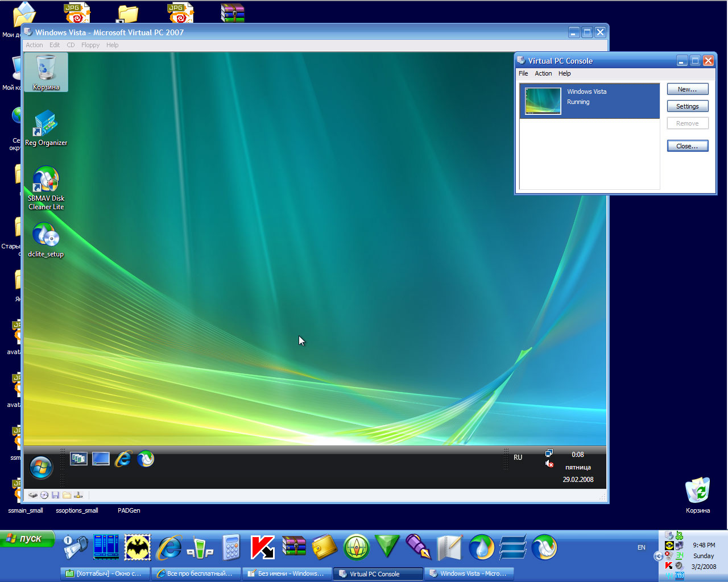Image resolution: width=728 pixels, height=582 pixels.
Task: Click Vista clock showing 0:08
Action: [578, 455]
